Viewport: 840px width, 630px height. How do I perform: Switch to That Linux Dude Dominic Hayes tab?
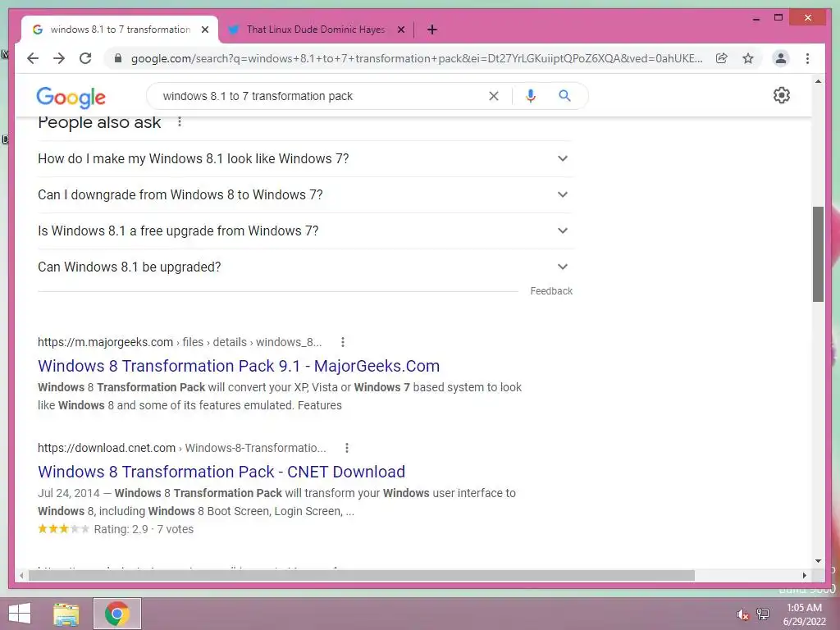point(316,30)
